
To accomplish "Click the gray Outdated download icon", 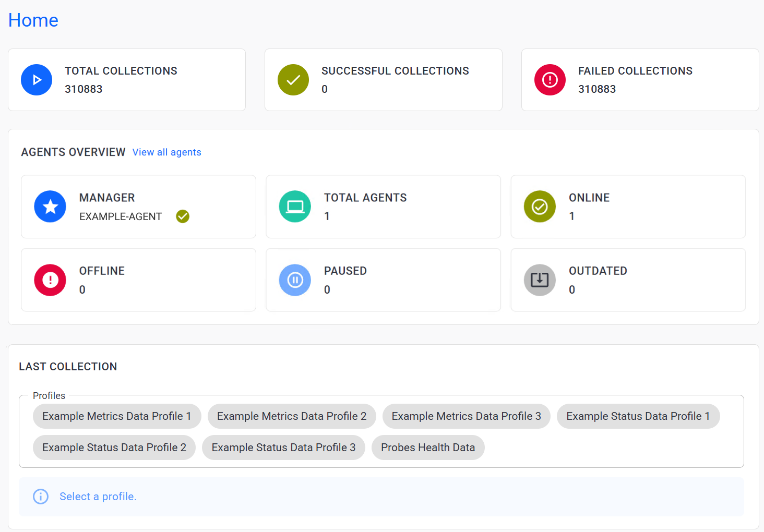I will coord(540,280).
